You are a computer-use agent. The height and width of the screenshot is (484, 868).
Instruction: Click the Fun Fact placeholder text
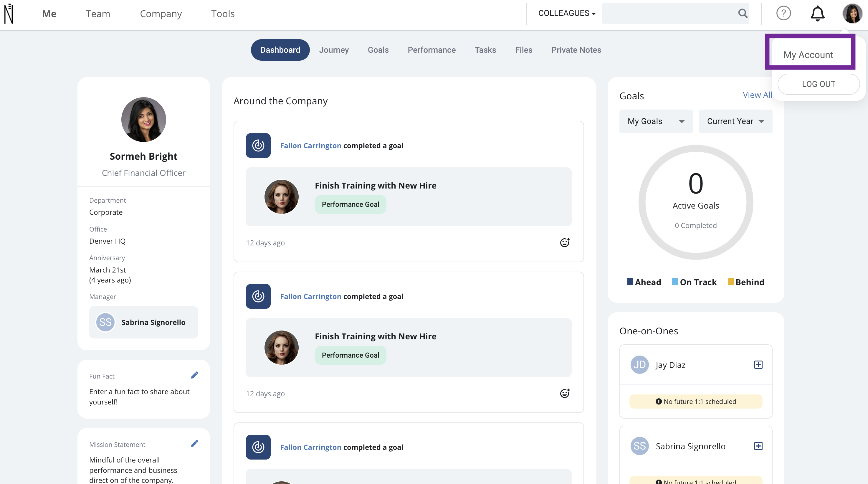139,397
